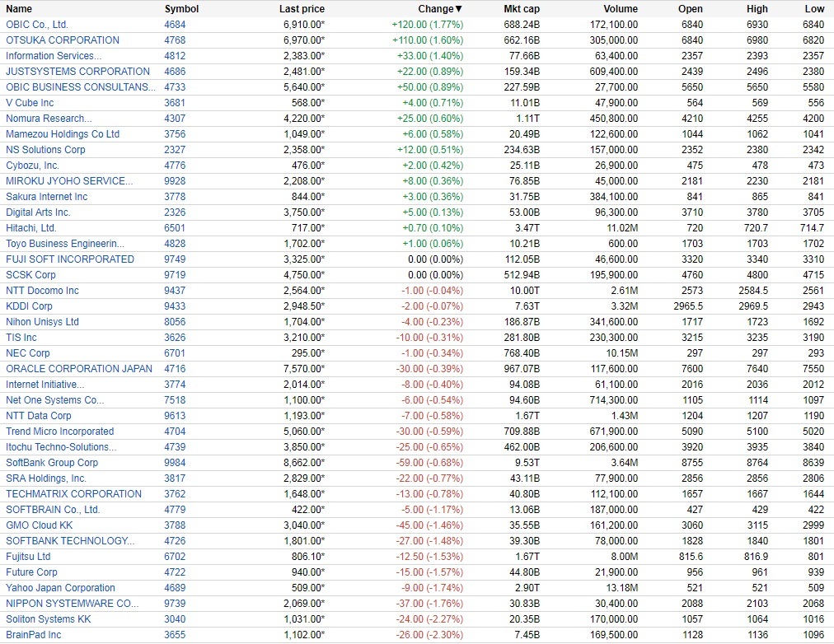The width and height of the screenshot is (834, 644).
Task: Open the GMO Cloud KK link
Action: (39, 525)
